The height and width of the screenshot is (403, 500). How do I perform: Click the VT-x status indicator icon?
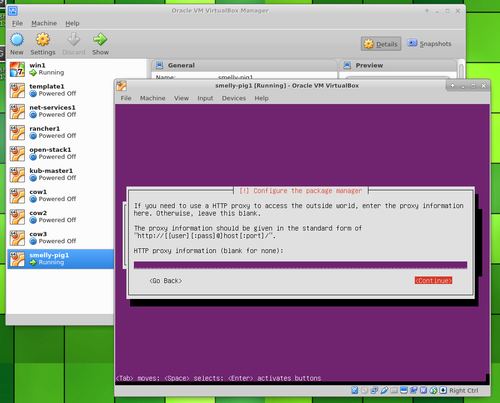tap(423, 390)
